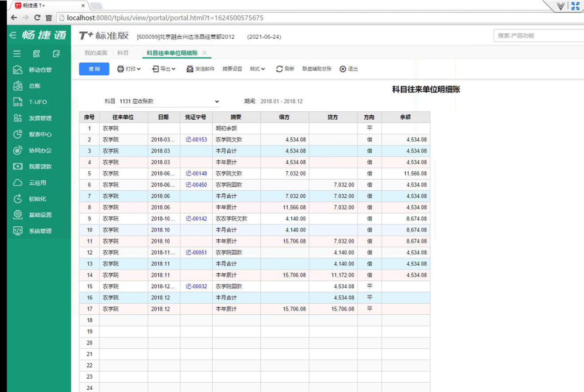Click the 借方 column header
The width and height of the screenshot is (584, 392).
click(x=284, y=118)
